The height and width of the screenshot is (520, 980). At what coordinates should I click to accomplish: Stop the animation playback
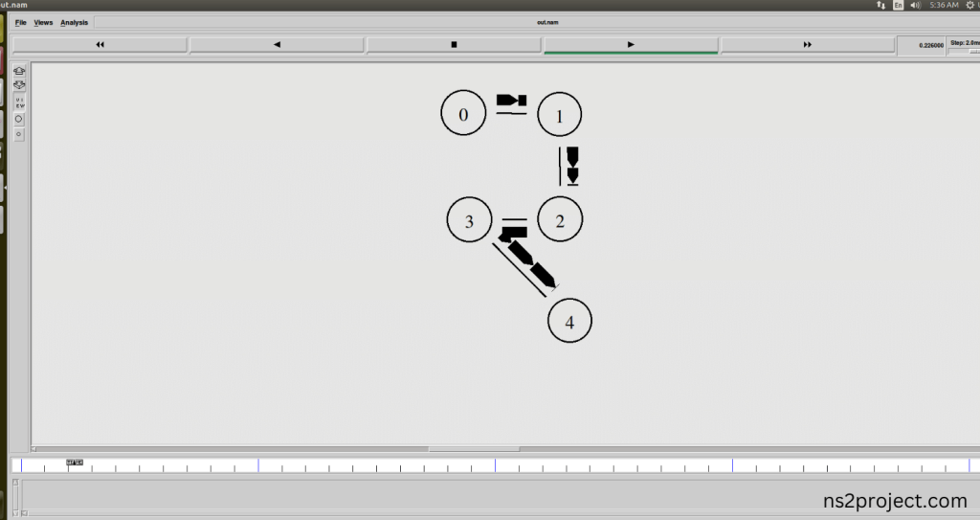tap(454, 44)
